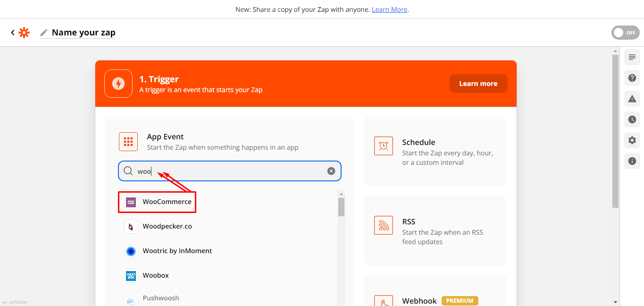Open the Zap notes panel icon

[632, 57]
